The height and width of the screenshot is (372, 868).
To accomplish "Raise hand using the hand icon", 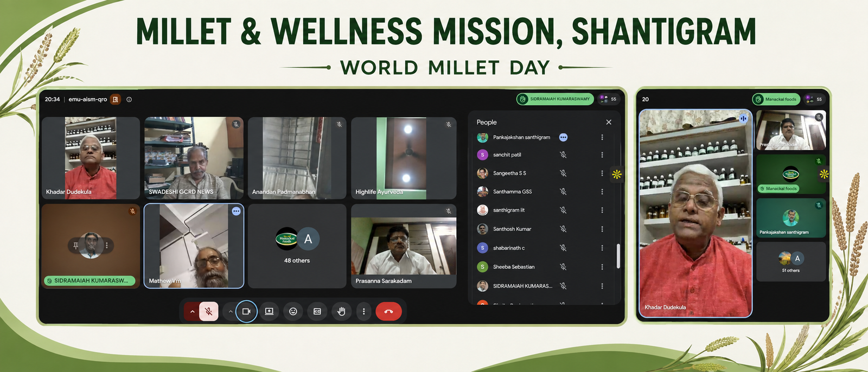I will [341, 311].
